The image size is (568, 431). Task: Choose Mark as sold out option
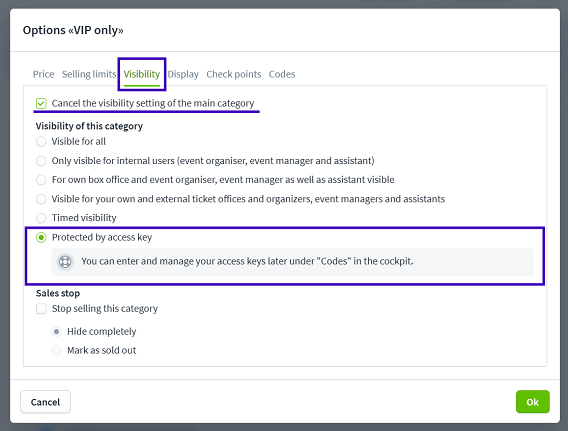coord(57,351)
